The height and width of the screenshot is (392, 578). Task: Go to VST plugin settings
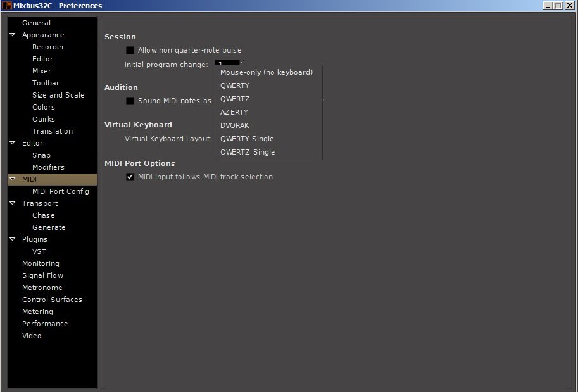(39, 251)
